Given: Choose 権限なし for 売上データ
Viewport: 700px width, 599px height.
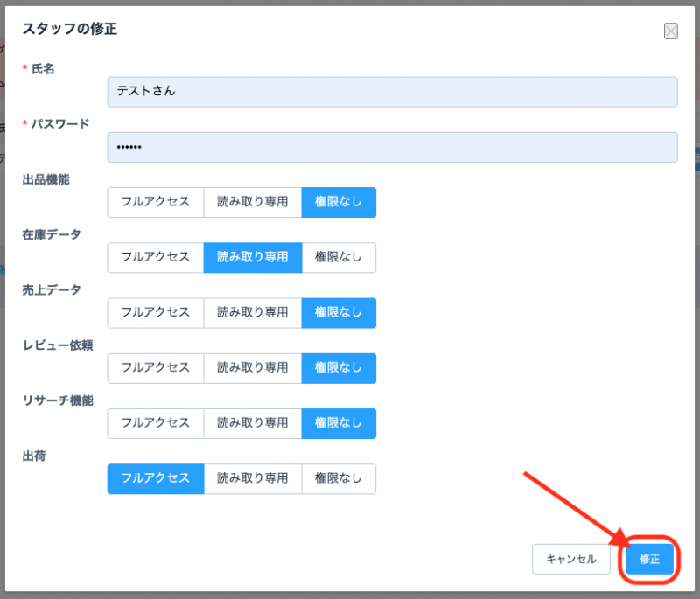Looking at the screenshot, I should point(339,313).
